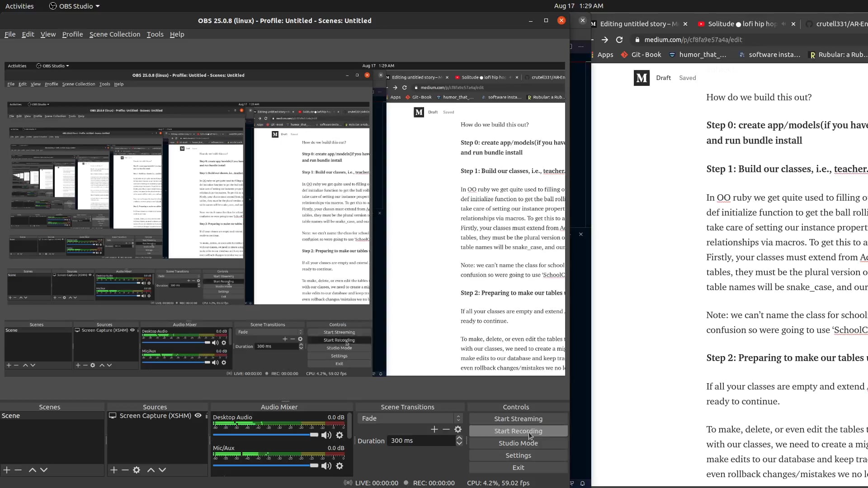Open Mic/Aux settings gear
868x488 pixels.
tap(340, 466)
